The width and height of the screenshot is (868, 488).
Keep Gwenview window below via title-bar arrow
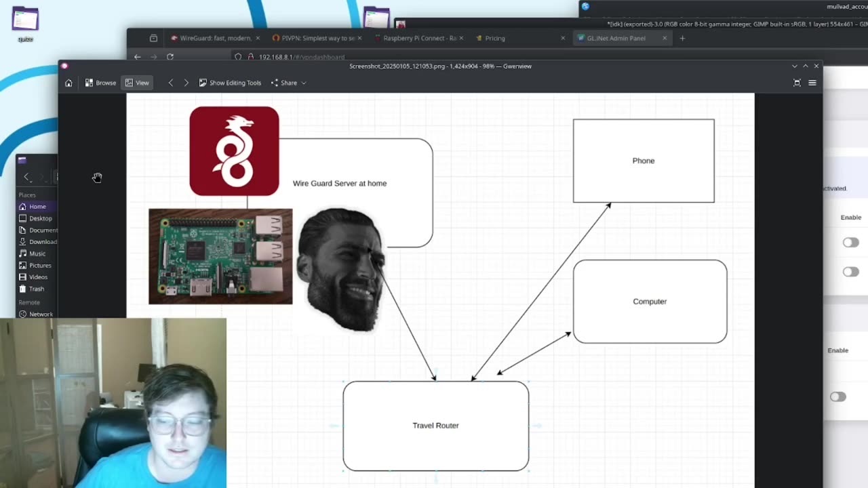(x=795, y=66)
